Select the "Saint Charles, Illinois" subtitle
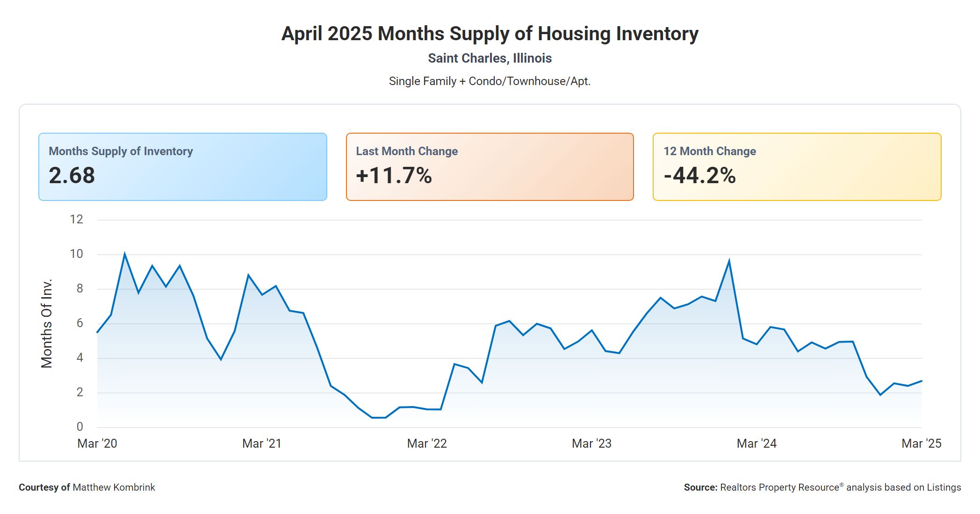The image size is (980, 514). click(x=490, y=58)
